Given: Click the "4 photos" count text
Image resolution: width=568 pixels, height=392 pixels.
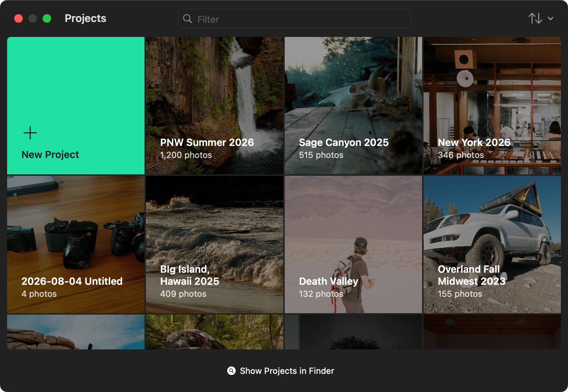Looking at the screenshot, I should tap(39, 294).
